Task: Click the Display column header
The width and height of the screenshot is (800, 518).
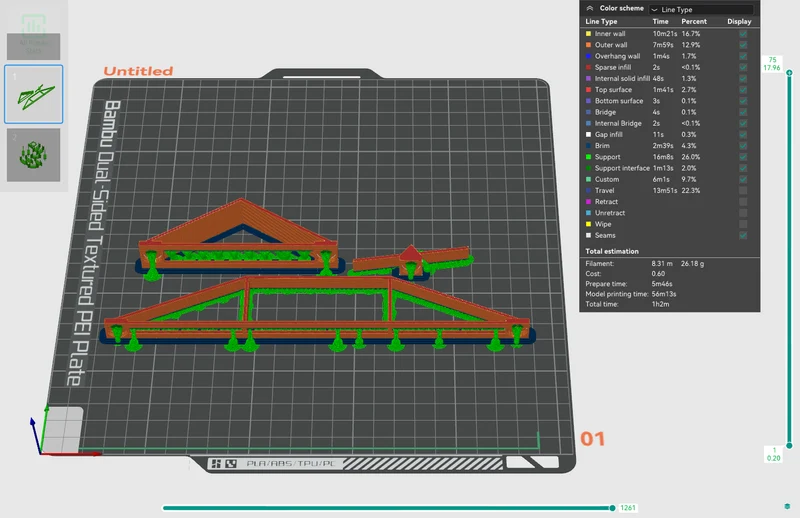Action: (739, 21)
